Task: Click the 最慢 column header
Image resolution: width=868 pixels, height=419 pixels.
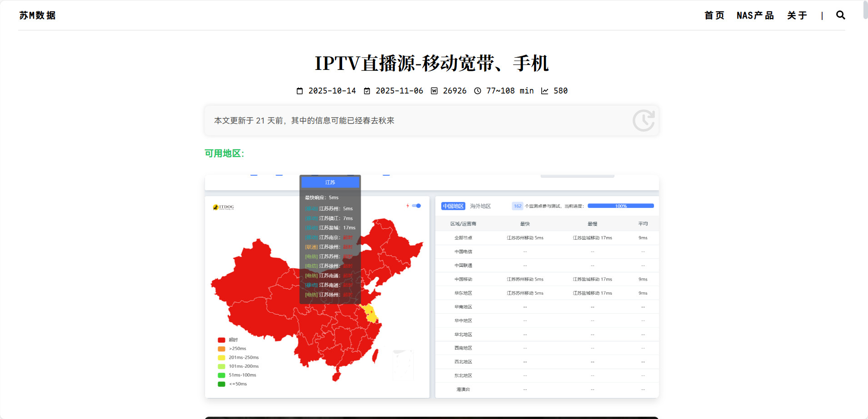Action: (x=592, y=224)
